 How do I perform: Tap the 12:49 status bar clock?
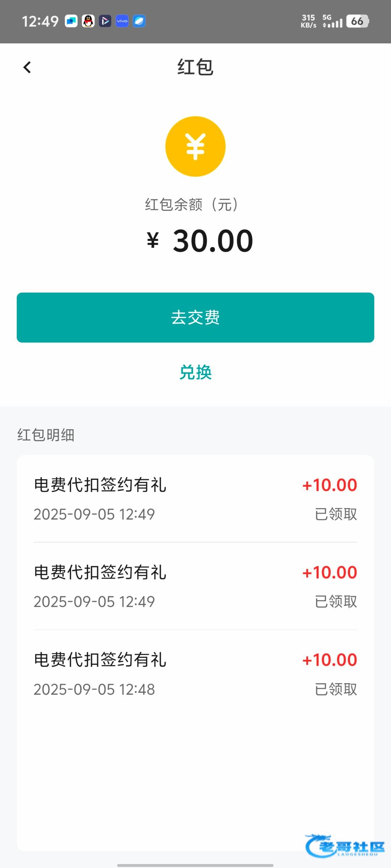[40, 21]
